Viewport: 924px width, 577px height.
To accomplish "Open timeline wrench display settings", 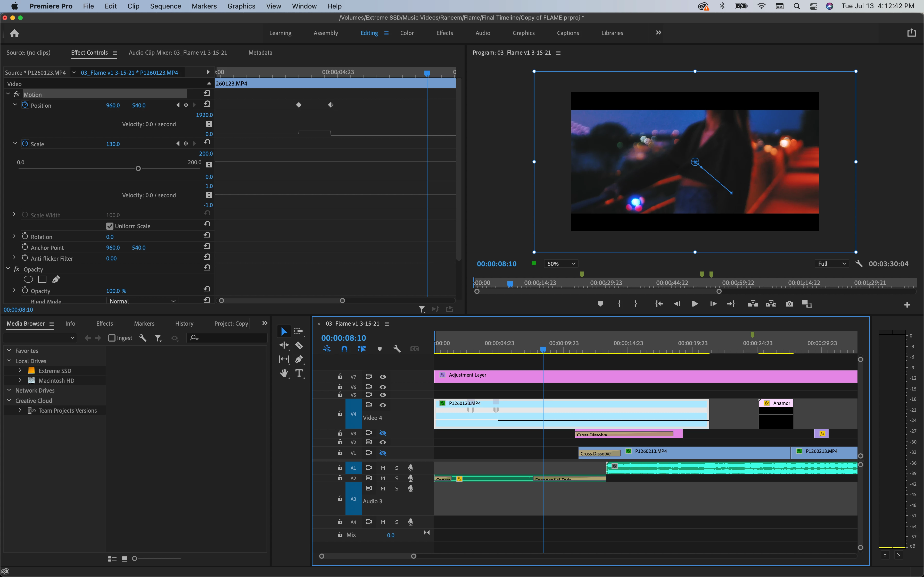I will [x=397, y=349].
